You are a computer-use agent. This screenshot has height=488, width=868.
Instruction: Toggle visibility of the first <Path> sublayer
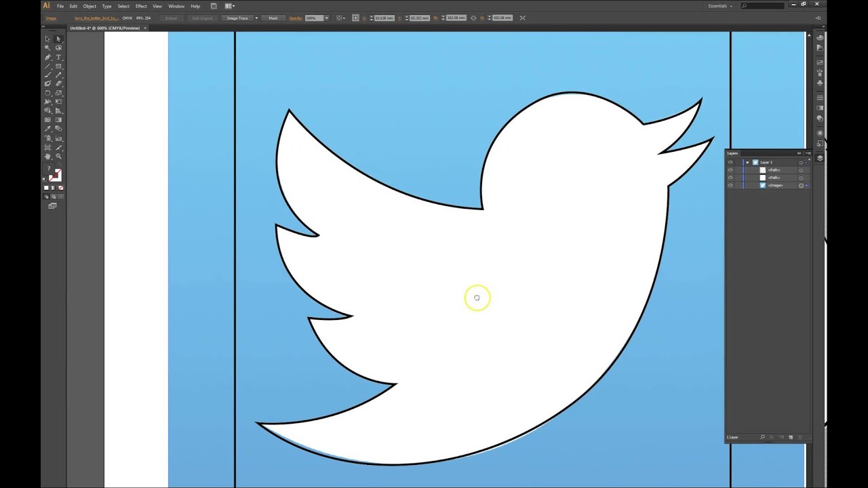pyautogui.click(x=730, y=170)
